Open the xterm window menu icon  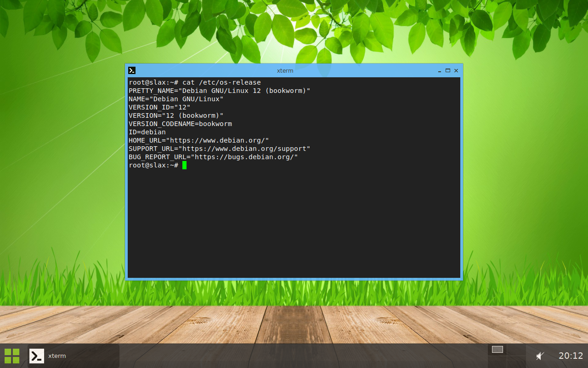[132, 70]
